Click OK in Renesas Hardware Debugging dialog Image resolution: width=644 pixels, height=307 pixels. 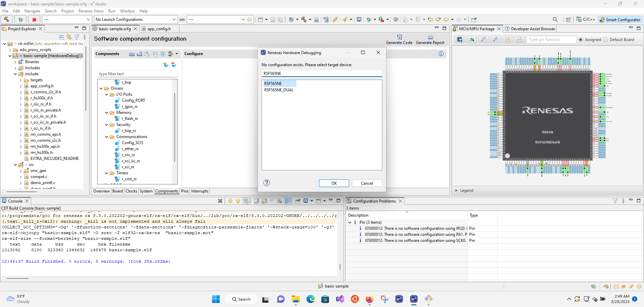pos(334,183)
